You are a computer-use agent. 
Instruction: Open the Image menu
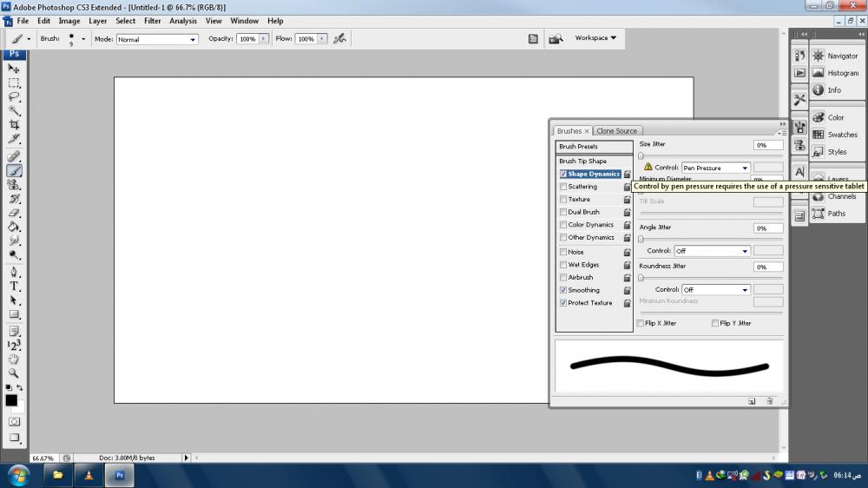point(69,21)
